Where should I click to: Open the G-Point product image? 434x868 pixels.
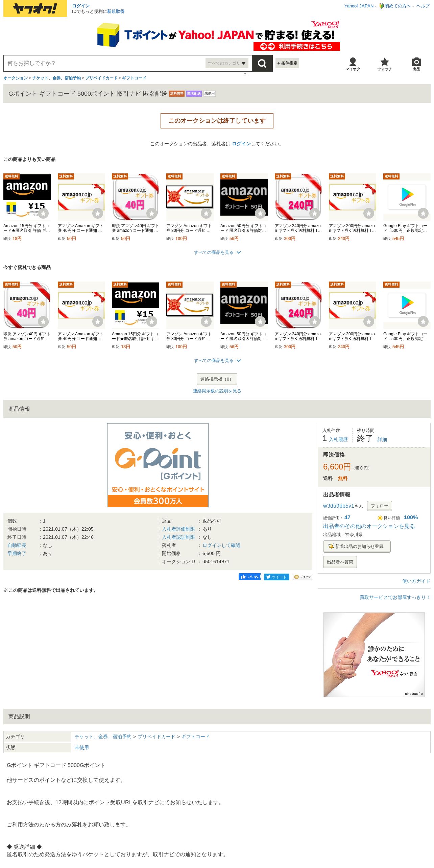coord(158,465)
